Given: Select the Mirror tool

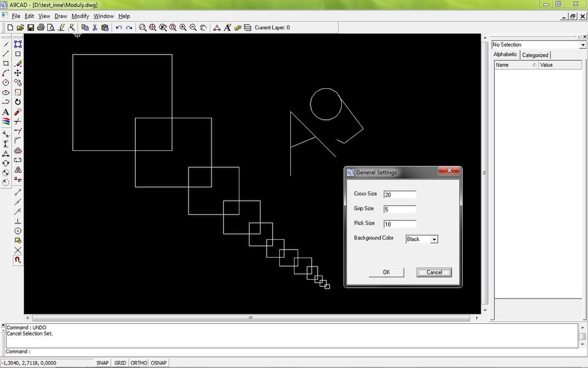Looking at the screenshot, I should [18, 170].
